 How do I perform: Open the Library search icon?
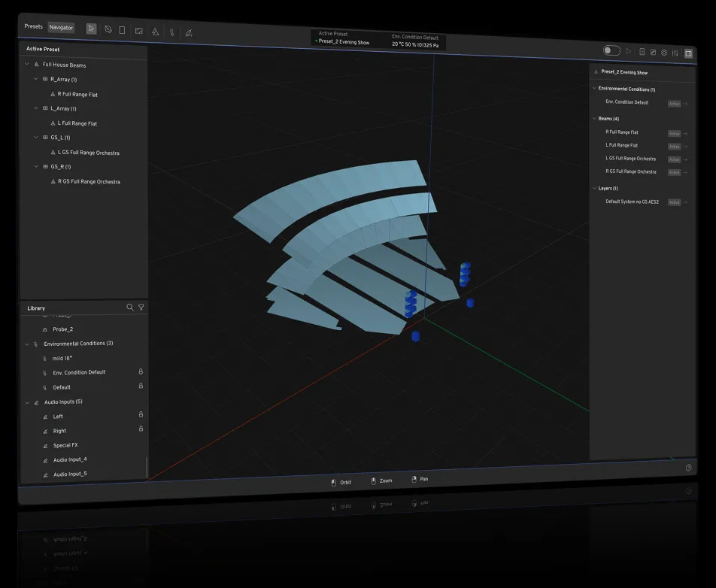coord(130,307)
